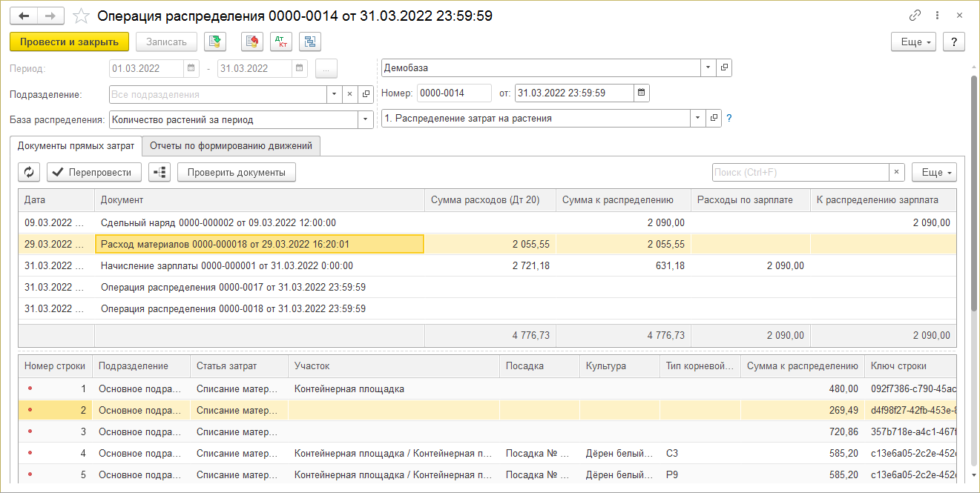The height and width of the screenshot is (493, 980).
Task: Copy link to document via chain icon
Action: tap(915, 16)
